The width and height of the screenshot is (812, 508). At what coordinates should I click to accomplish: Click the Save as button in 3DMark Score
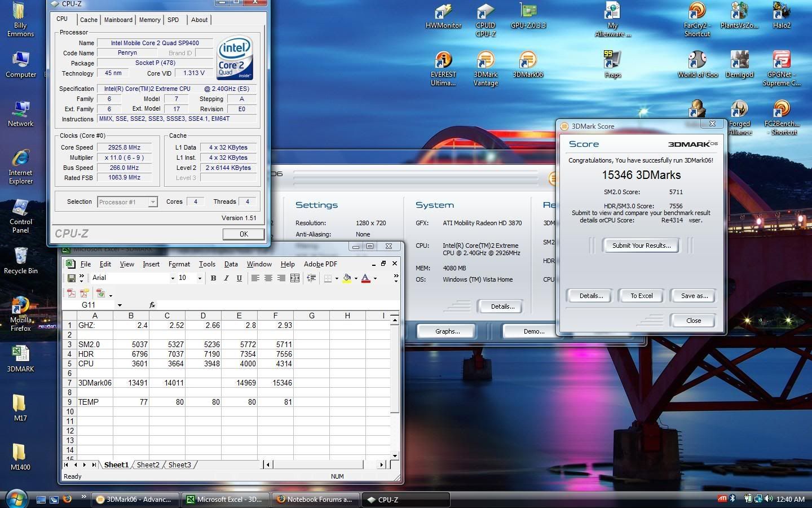(694, 296)
